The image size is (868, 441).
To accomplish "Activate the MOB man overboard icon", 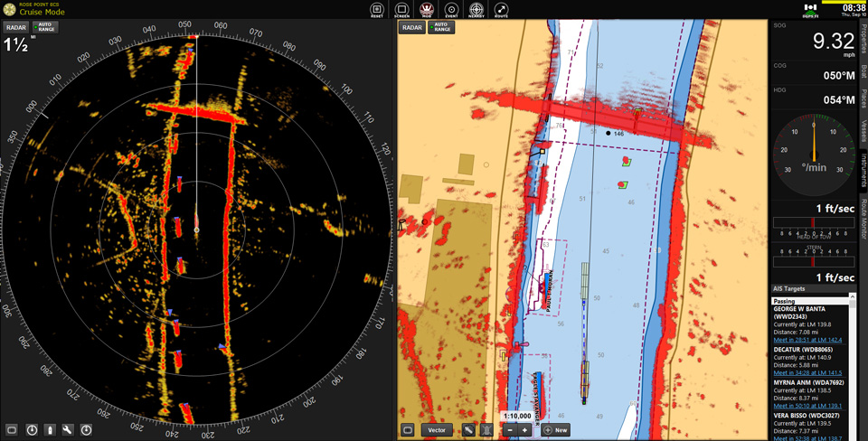I will point(426,9).
